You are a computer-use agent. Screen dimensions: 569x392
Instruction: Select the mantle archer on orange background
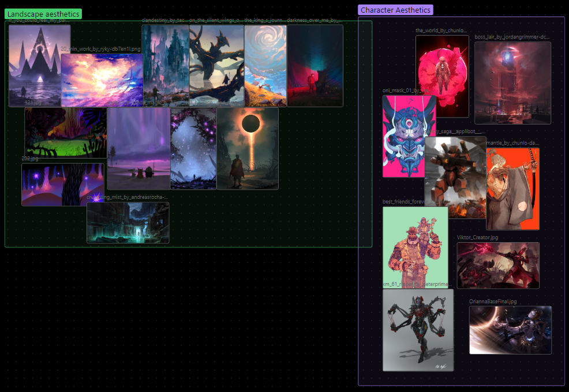coord(513,189)
